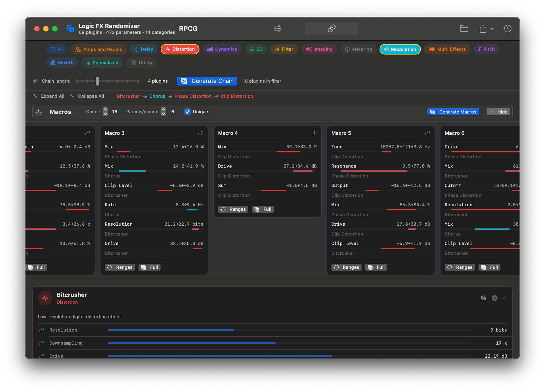Select the Pitch category

pos(486,49)
